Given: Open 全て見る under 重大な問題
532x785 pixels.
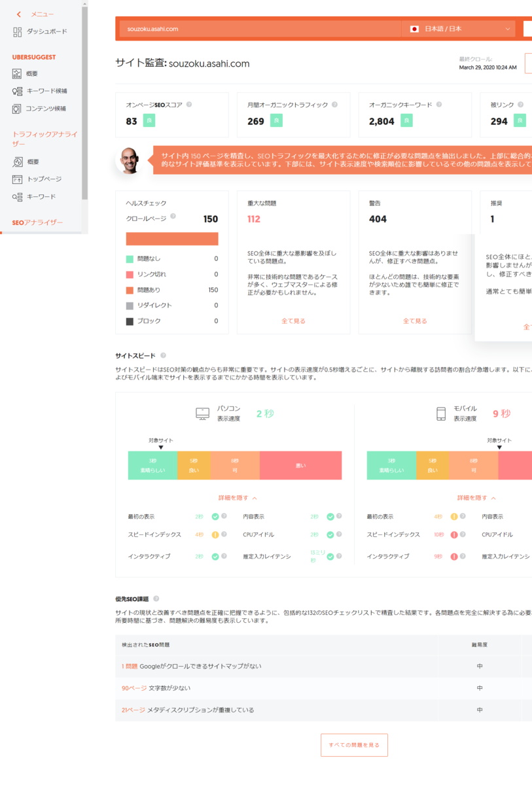Looking at the screenshot, I should click(294, 321).
